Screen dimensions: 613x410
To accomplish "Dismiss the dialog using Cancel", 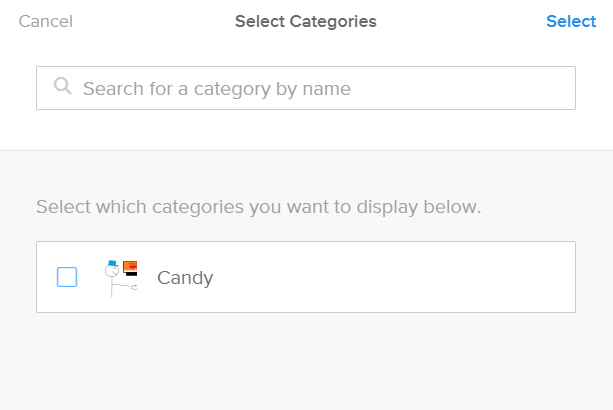I will coord(46,21).
